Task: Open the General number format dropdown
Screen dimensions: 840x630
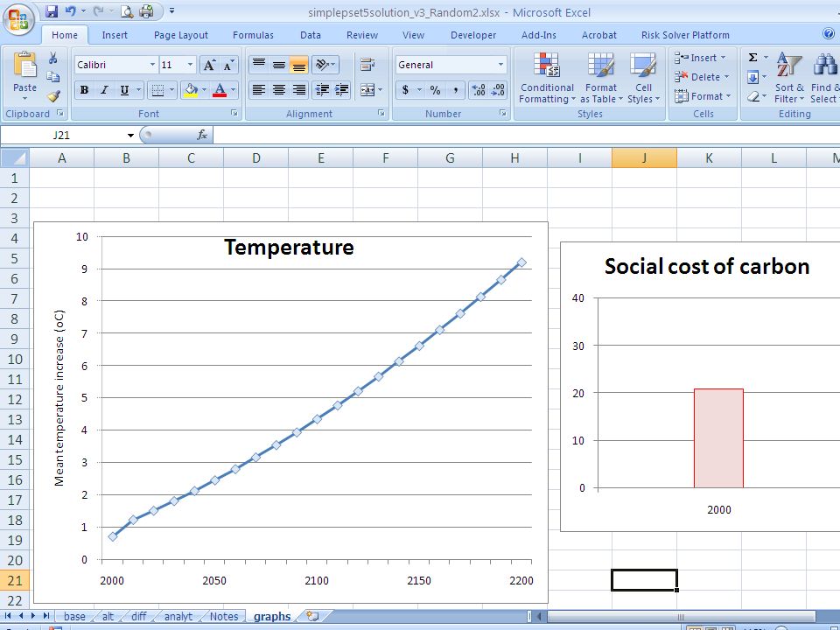Action: click(x=500, y=65)
